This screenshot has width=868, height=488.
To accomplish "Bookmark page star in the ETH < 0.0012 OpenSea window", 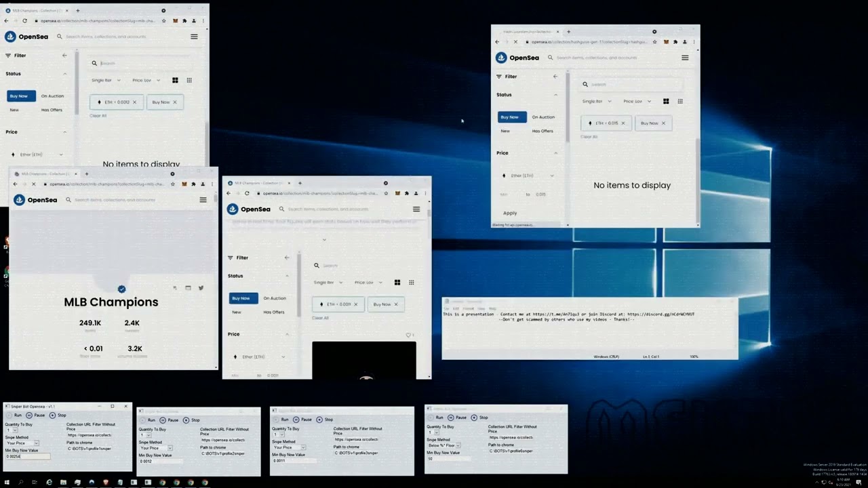I will (164, 21).
